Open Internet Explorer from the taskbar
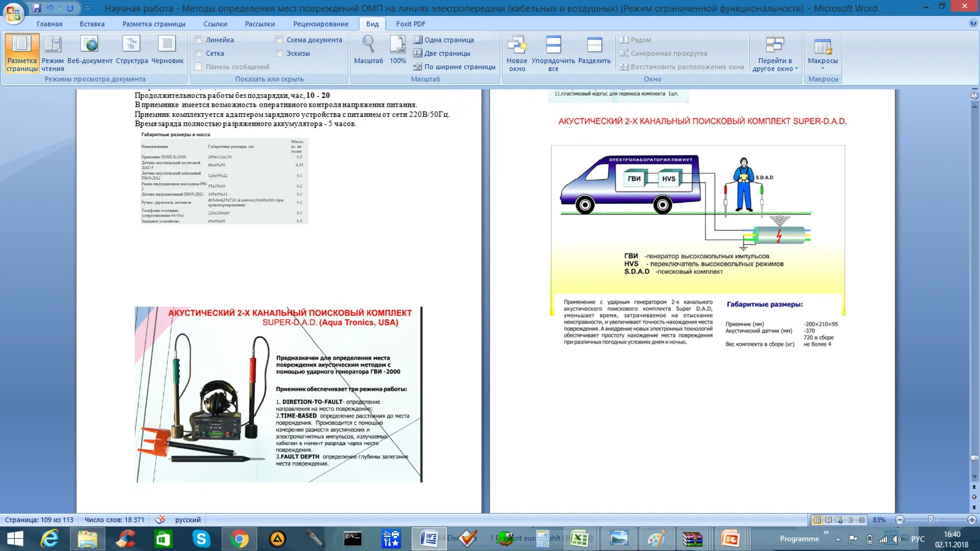 coord(50,539)
